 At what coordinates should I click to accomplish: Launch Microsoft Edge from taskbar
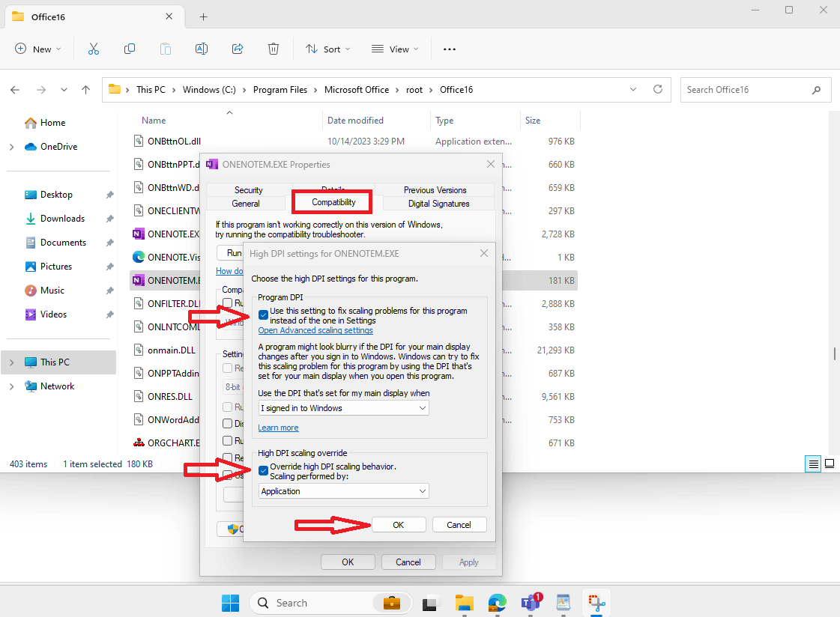click(497, 603)
